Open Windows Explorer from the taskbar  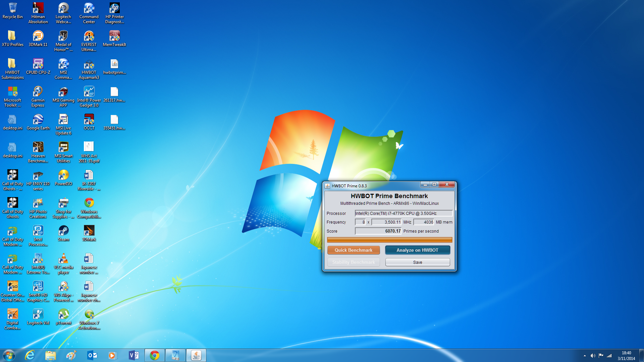[x=50, y=355]
